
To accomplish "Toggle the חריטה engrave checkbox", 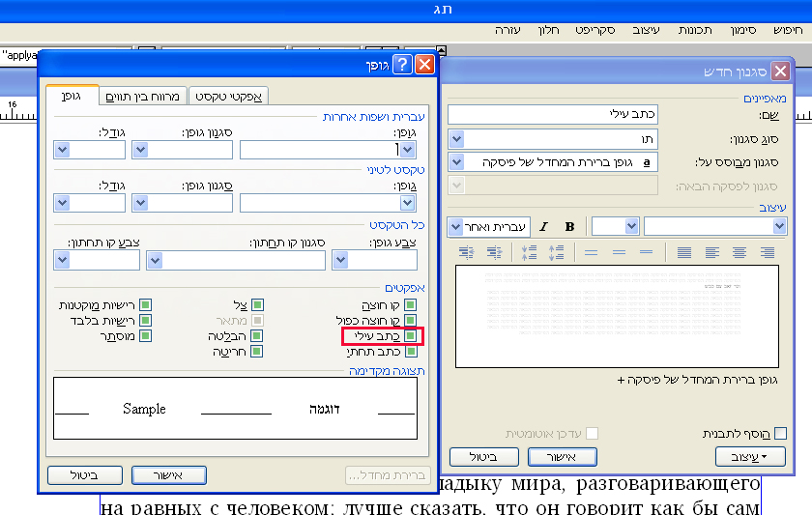I will 256,352.
